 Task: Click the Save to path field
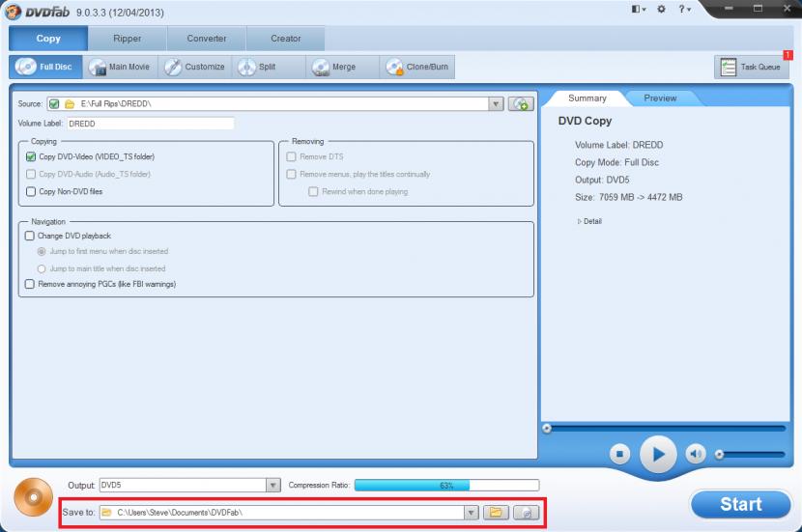coord(289,512)
